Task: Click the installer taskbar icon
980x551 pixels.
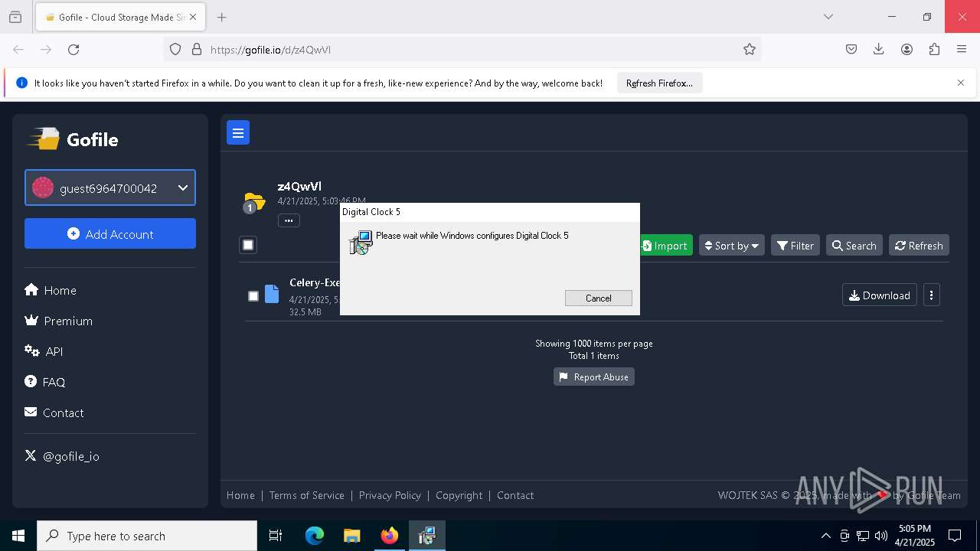Action: (426, 536)
